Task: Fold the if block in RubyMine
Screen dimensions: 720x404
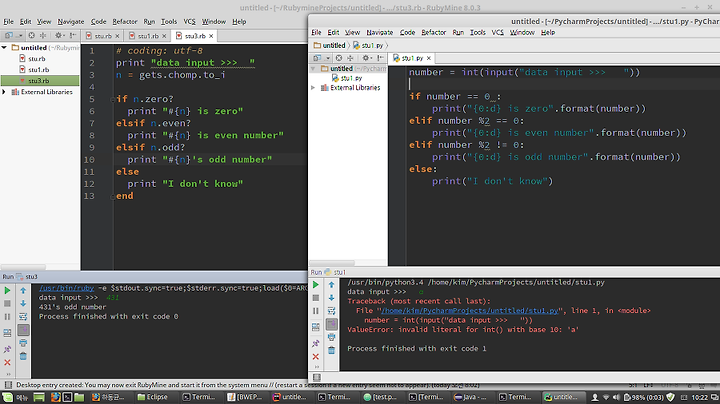Action: (x=112, y=99)
